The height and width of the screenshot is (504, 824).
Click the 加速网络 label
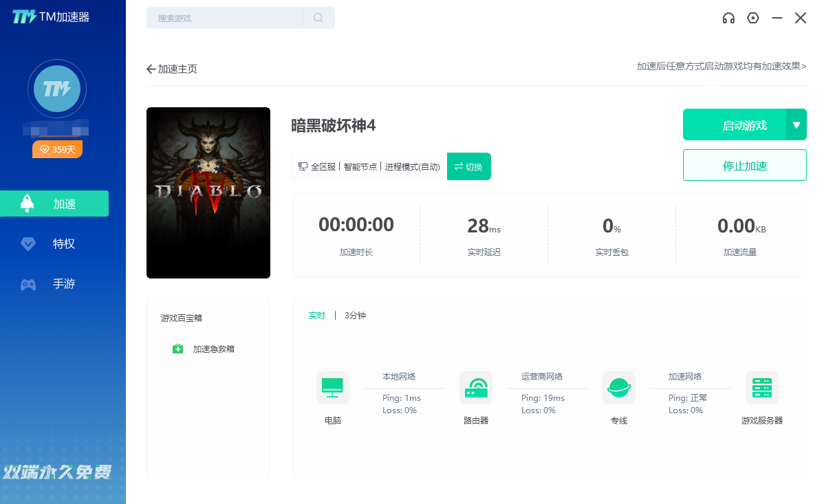685,376
